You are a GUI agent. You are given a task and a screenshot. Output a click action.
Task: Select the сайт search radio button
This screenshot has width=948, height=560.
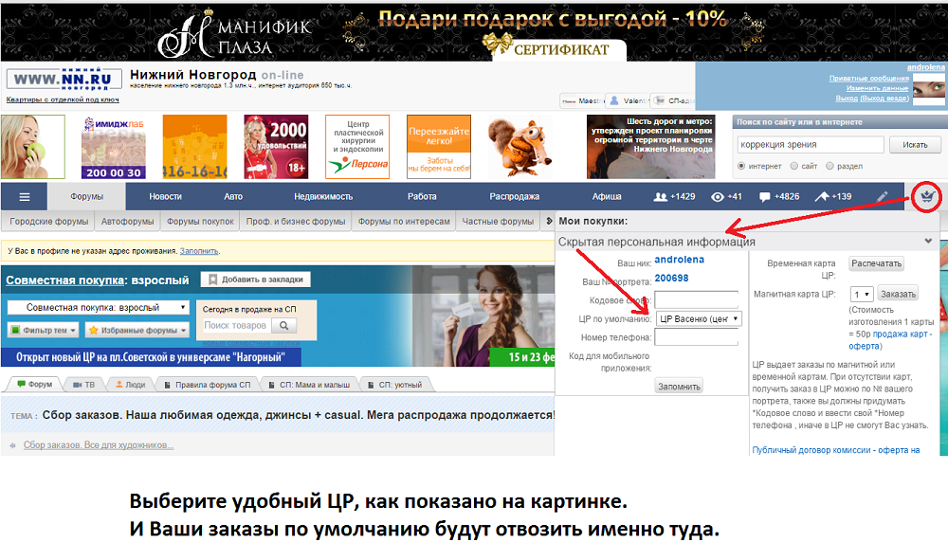(x=794, y=166)
